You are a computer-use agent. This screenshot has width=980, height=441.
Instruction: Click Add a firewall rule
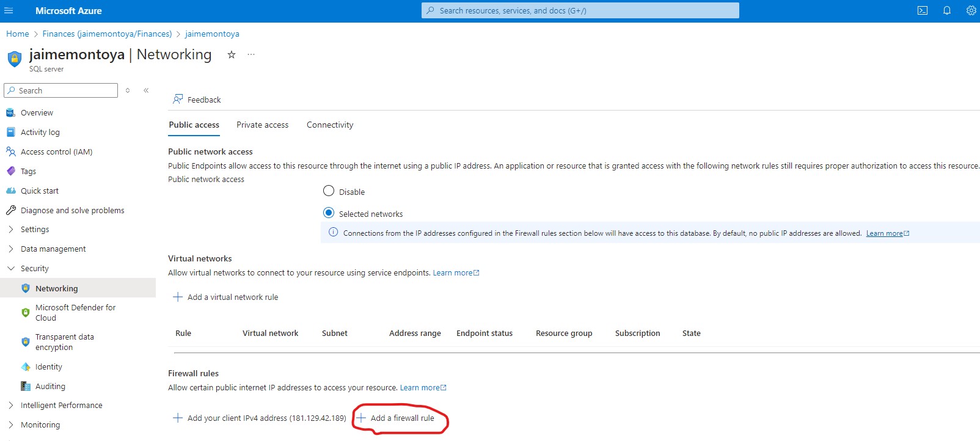tap(395, 418)
